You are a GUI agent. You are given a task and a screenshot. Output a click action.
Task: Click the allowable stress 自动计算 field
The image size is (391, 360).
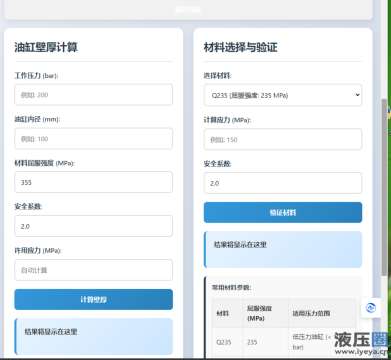(x=93, y=270)
